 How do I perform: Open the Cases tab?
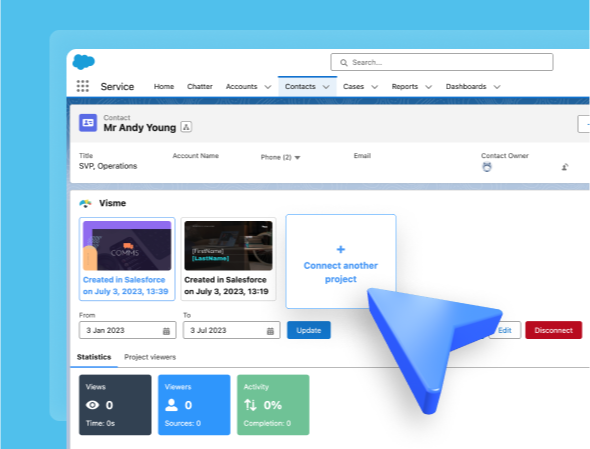(x=353, y=87)
